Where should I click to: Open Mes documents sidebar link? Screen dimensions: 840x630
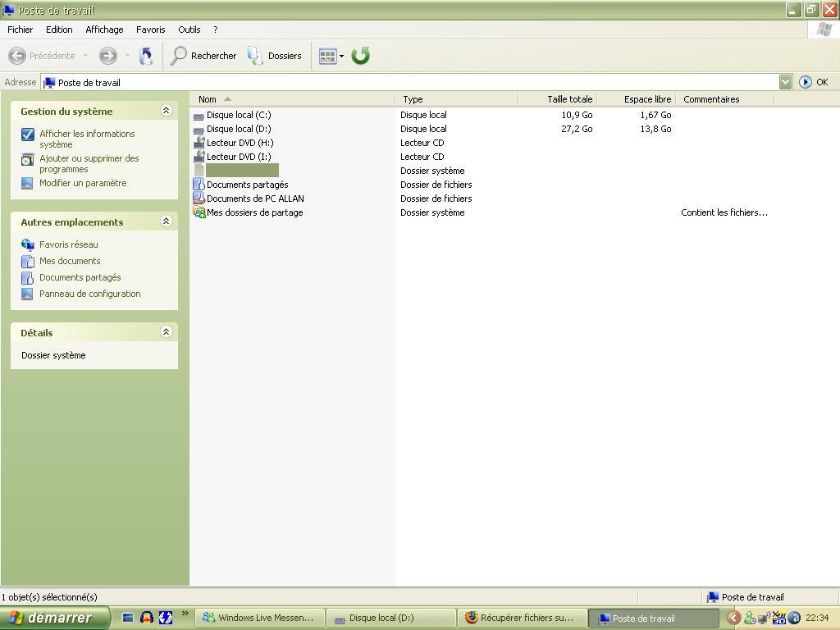tap(70, 261)
